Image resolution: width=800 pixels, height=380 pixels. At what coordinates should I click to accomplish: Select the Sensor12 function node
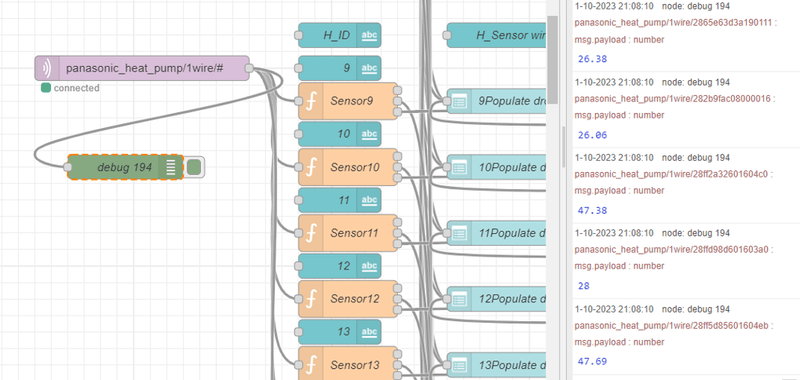347,299
